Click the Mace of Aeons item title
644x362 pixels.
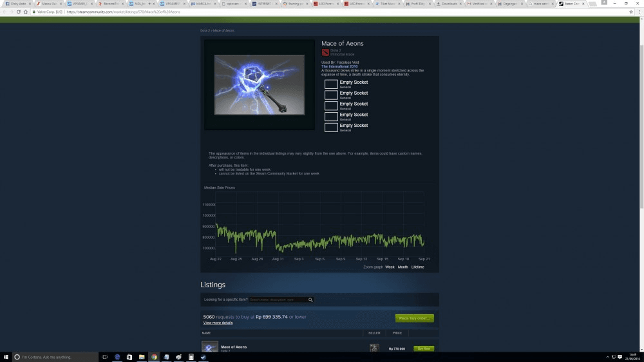click(x=342, y=44)
